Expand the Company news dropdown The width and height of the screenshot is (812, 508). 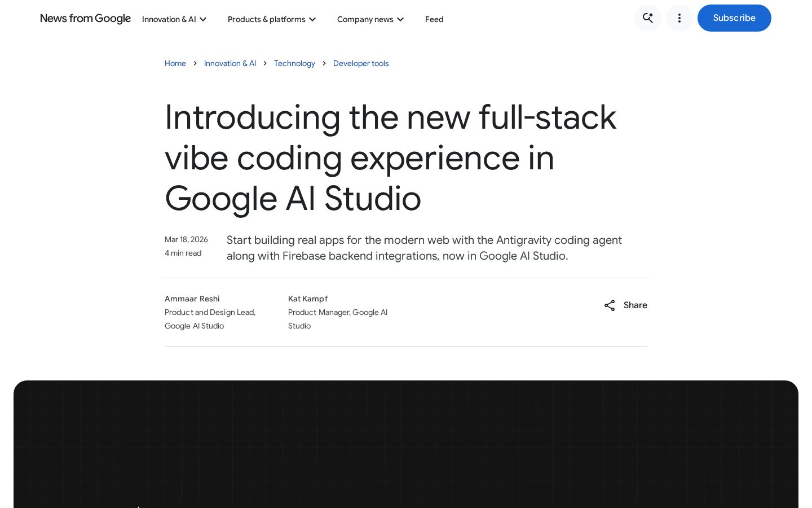coord(370,19)
